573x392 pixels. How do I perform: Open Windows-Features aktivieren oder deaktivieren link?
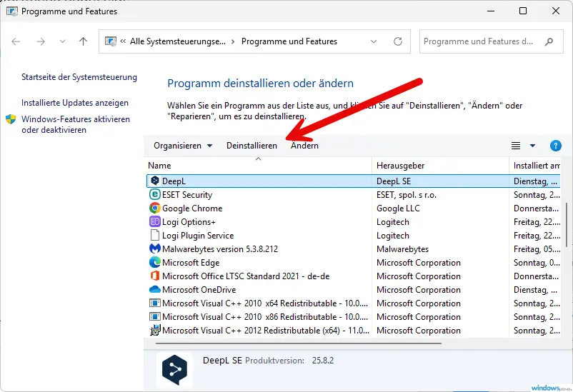point(76,124)
